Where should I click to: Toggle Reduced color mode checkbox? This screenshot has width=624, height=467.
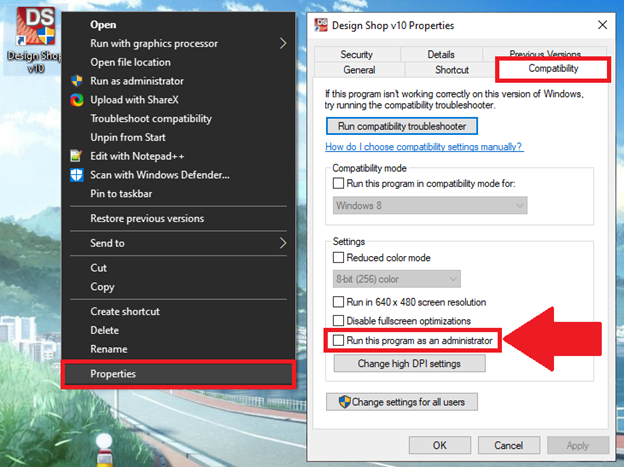(339, 258)
